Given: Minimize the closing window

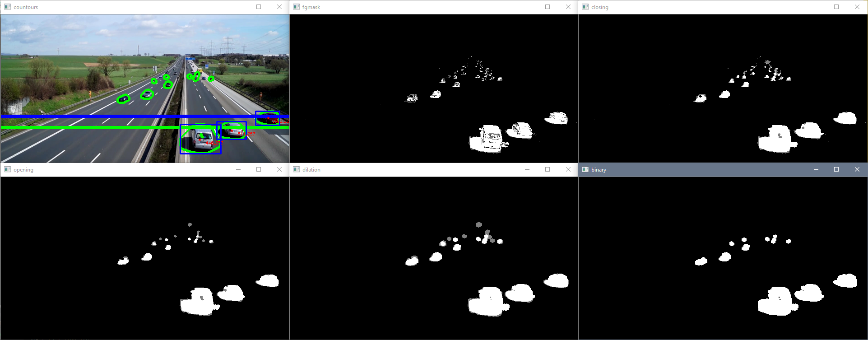Looking at the screenshot, I should click(816, 7).
